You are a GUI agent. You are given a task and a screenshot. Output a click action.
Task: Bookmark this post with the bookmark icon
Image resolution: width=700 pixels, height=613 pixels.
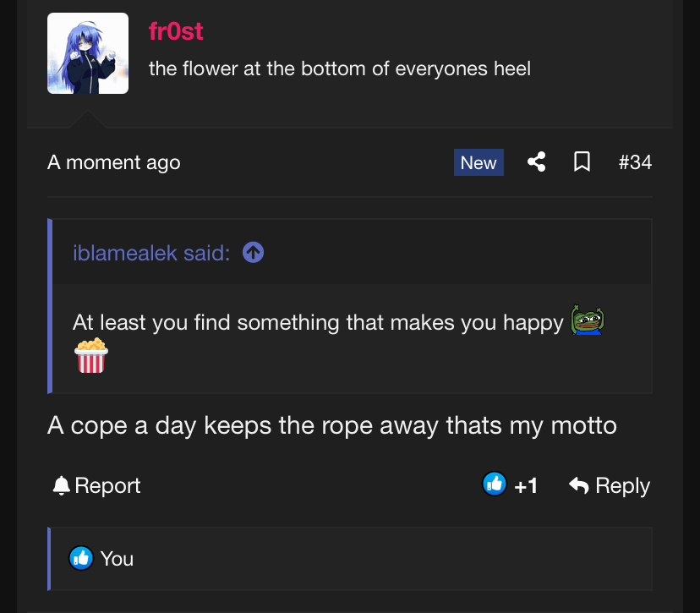click(x=582, y=161)
